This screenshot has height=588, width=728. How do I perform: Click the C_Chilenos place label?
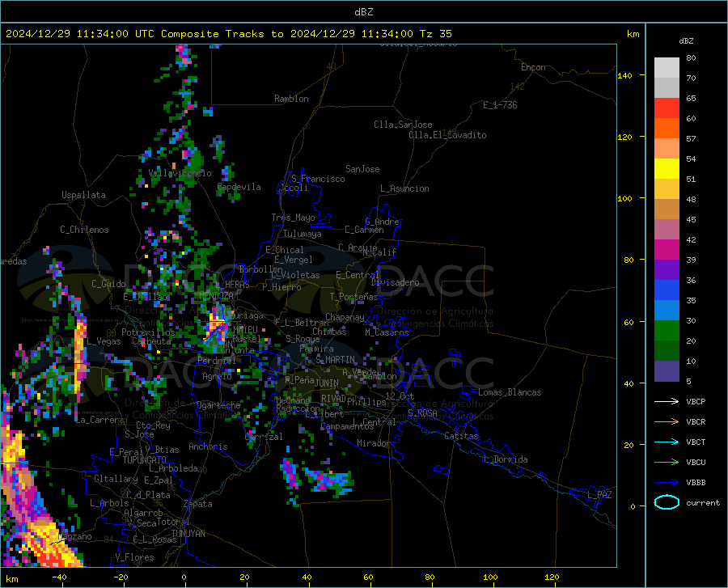[84, 230]
